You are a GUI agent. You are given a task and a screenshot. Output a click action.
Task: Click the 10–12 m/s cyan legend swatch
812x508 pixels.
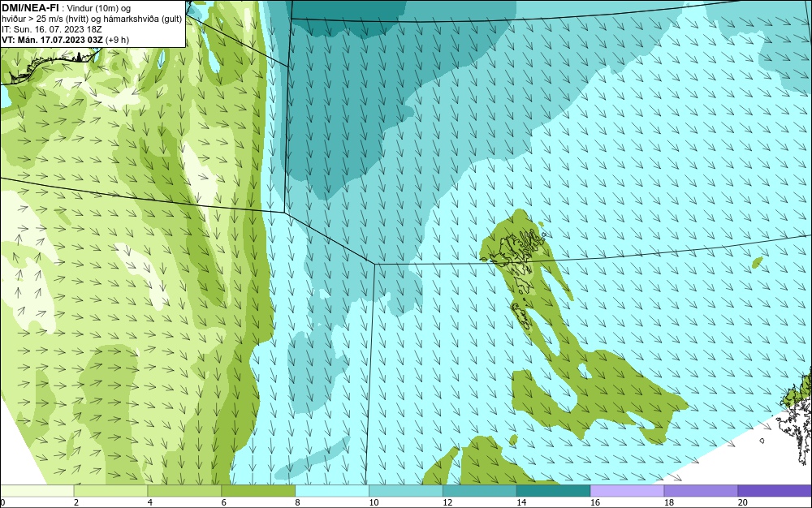tap(406, 490)
